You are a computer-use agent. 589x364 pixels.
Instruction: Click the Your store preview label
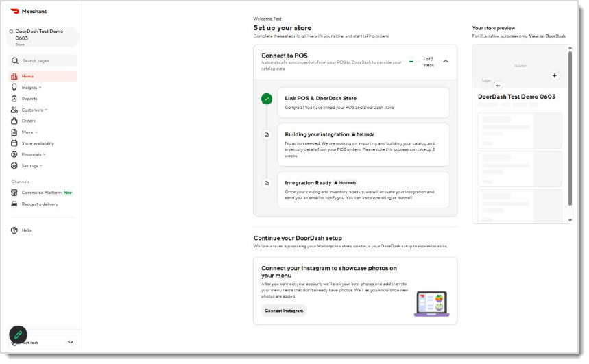pyautogui.click(x=493, y=28)
